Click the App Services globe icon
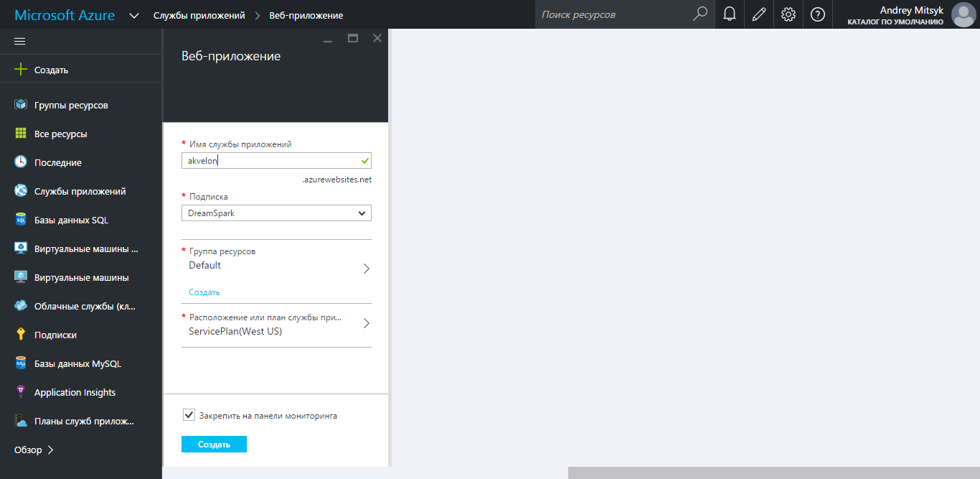The height and width of the screenshot is (479, 980). point(21,191)
